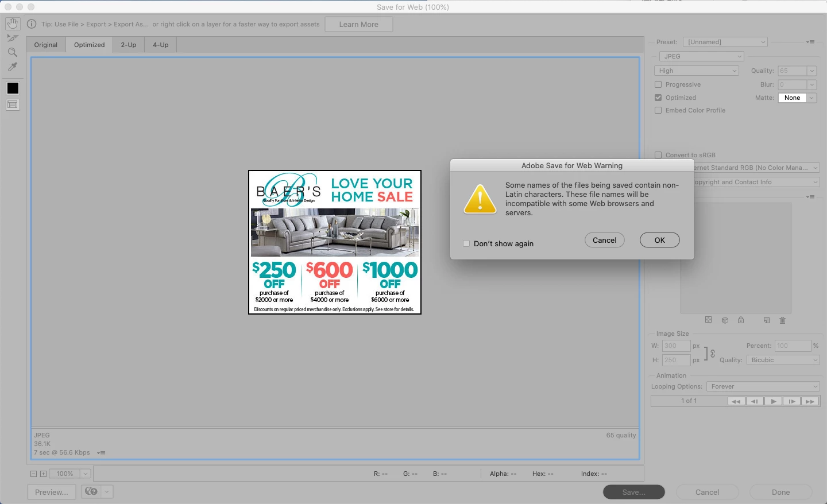This screenshot has width=827, height=504.
Task: Jump to first animation frame
Action: tap(736, 401)
